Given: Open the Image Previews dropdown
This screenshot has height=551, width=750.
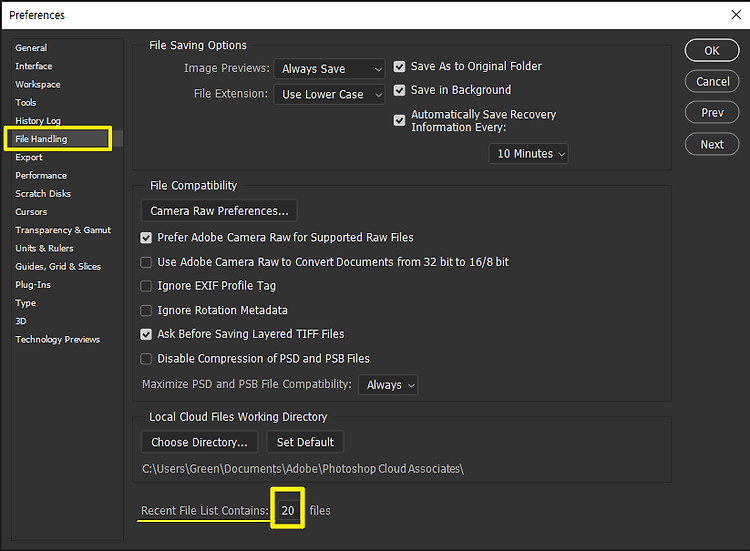Looking at the screenshot, I should click(x=329, y=69).
